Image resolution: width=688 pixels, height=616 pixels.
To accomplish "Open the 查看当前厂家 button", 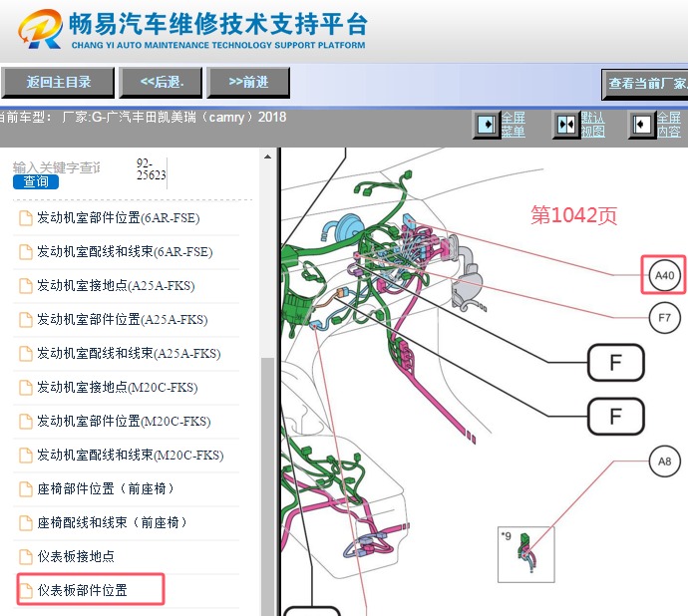I will (x=645, y=84).
